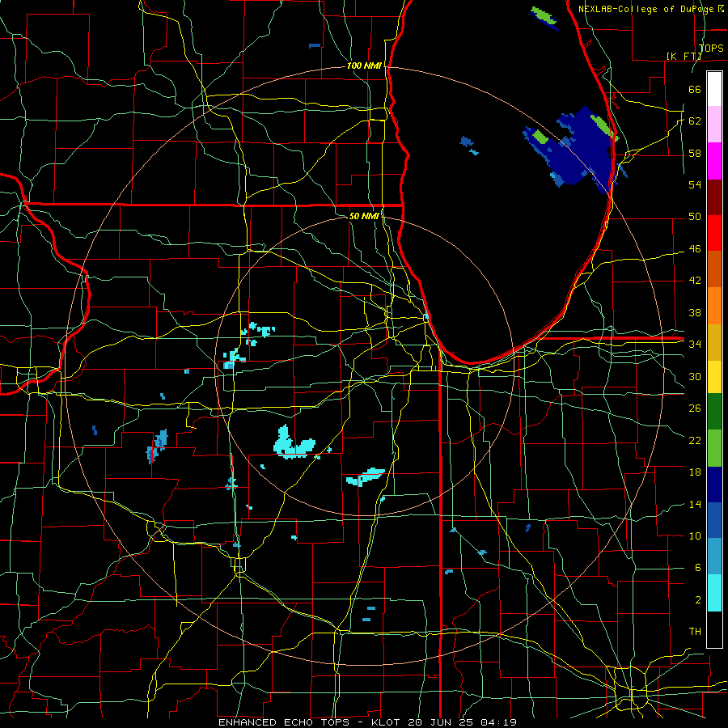
Task: Click the 62 value on the legend
Action: [695, 121]
